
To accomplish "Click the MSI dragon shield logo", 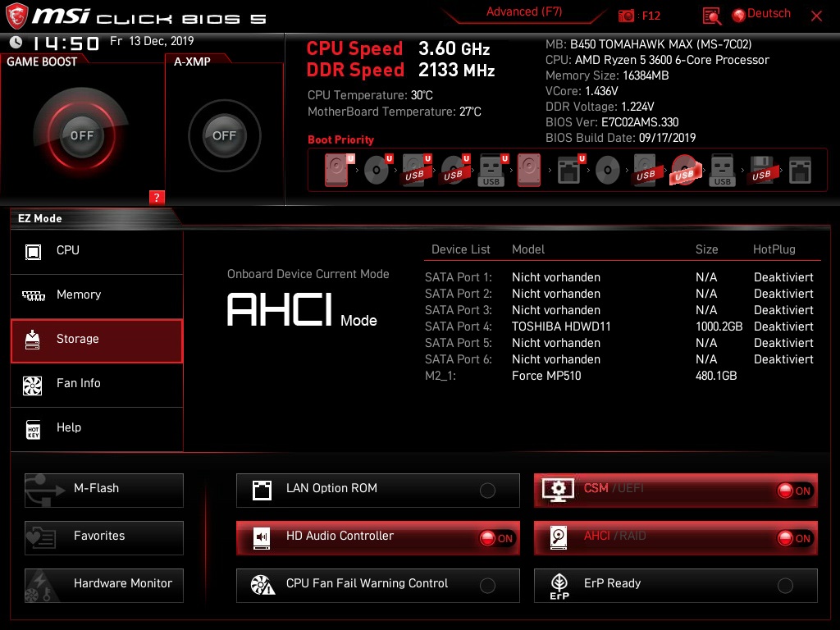I will pos(16,16).
